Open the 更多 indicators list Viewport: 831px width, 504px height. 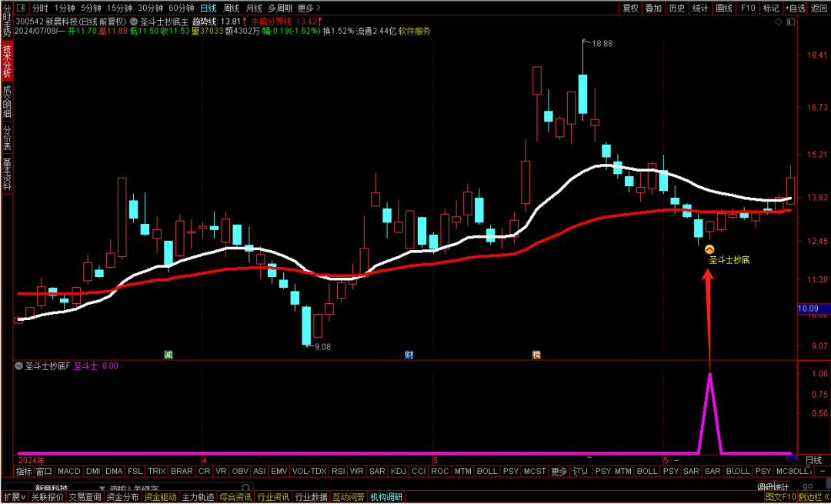point(559,471)
